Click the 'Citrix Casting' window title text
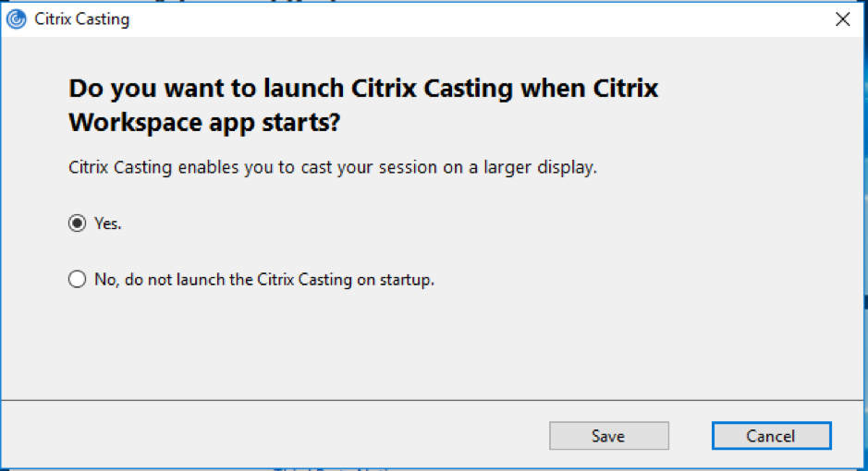868x471 pixels. [81, 19]
